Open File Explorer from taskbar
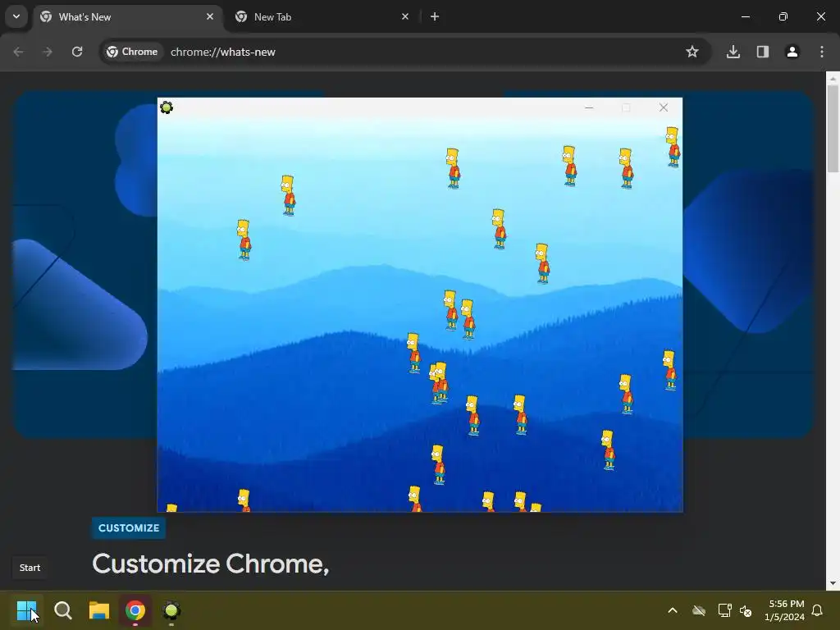This screenshot has width=840, height=630. [x=99, y=610]
